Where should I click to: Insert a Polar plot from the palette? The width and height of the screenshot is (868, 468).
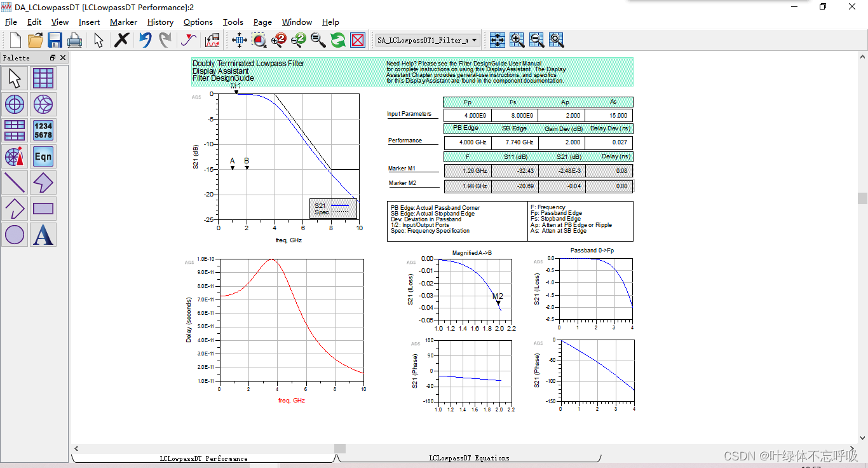pyautogui.click(x=15, y=104)
